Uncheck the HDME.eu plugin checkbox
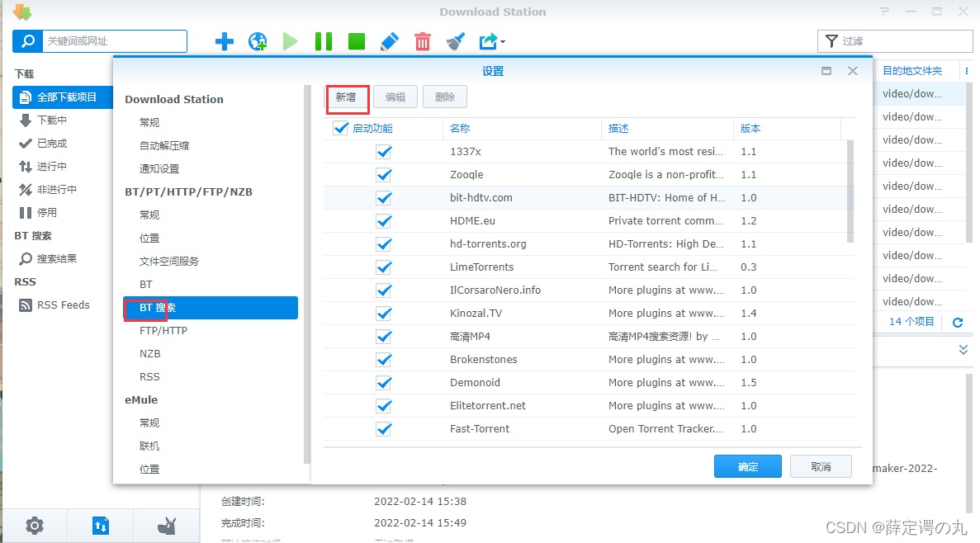 [x=384, y=221]
